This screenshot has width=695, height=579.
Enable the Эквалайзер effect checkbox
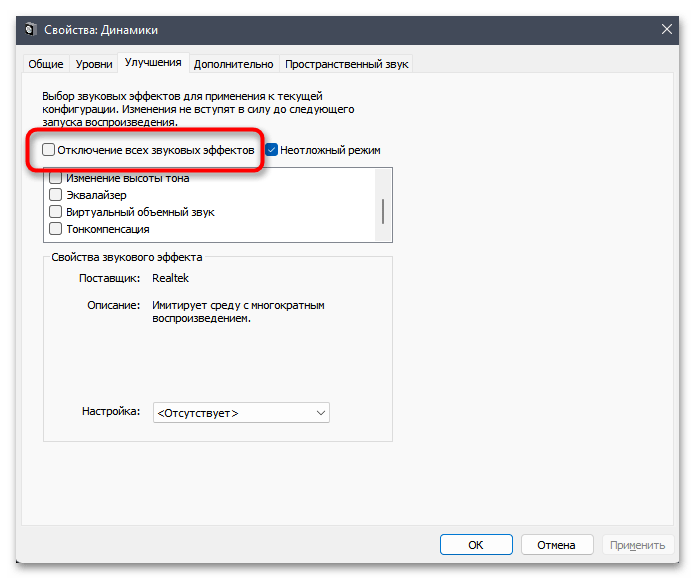click(55, 195)
